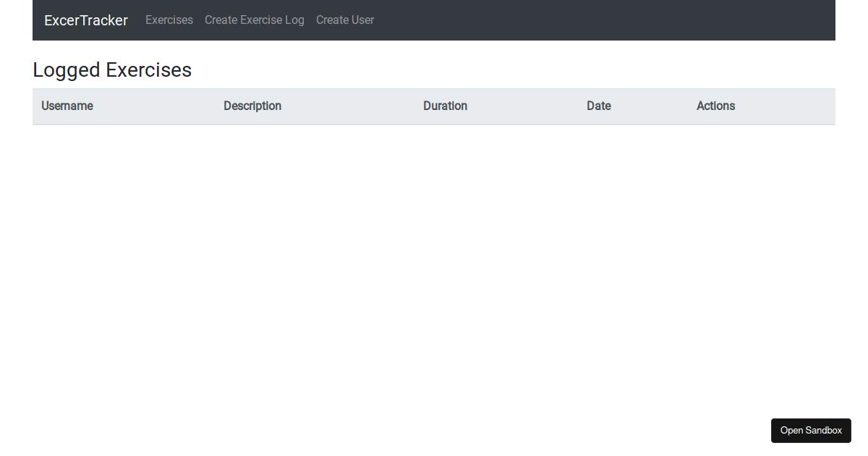
Task: Click the dark navigation bar area
Action: click(542, 20)
